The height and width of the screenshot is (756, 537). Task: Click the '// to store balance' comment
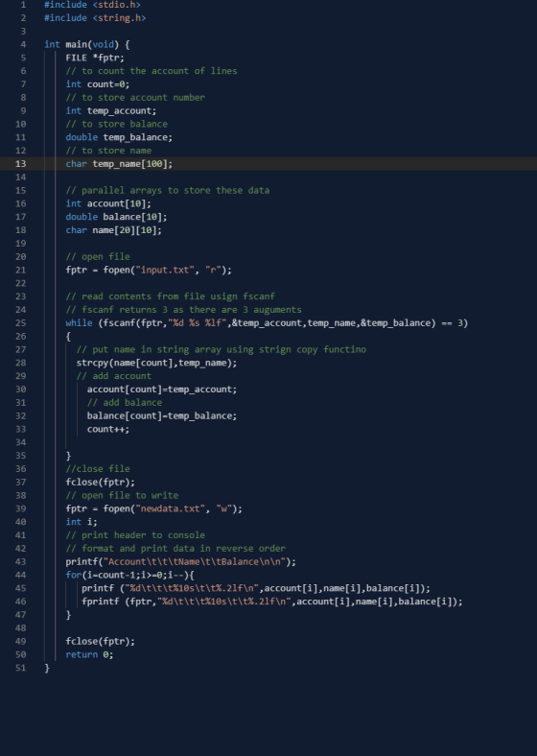pos(117,125)
